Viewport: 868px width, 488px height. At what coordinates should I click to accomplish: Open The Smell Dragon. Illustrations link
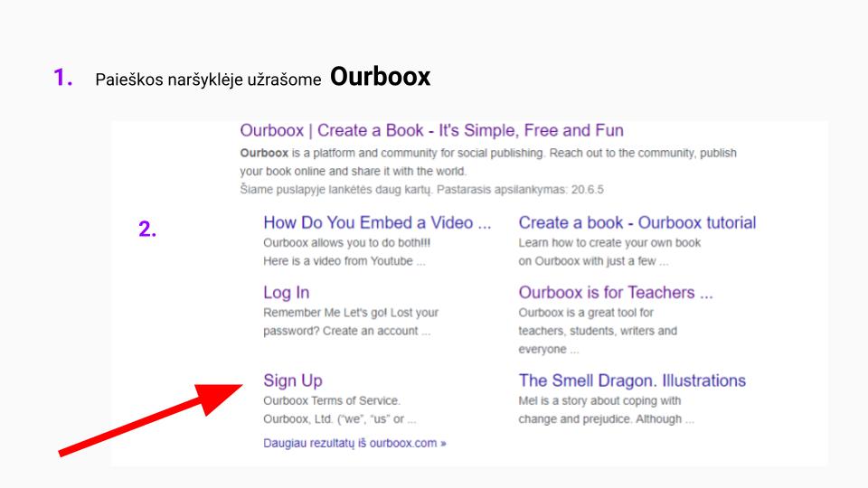tap(632, 380)
